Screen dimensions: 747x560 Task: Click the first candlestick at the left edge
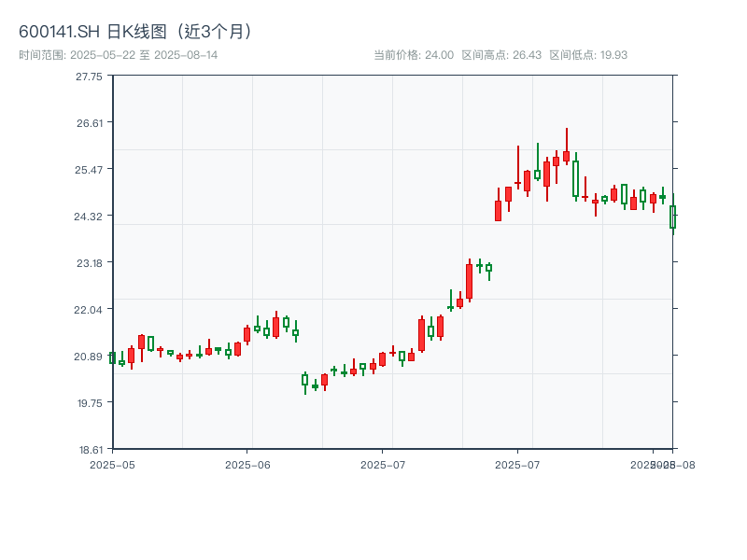112,357
